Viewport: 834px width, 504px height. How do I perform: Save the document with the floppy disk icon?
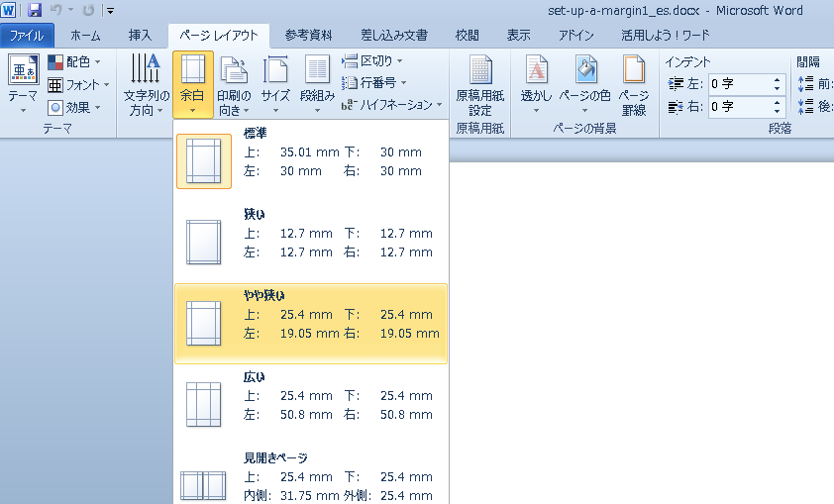pyautogui.click(x=35, y=10)
